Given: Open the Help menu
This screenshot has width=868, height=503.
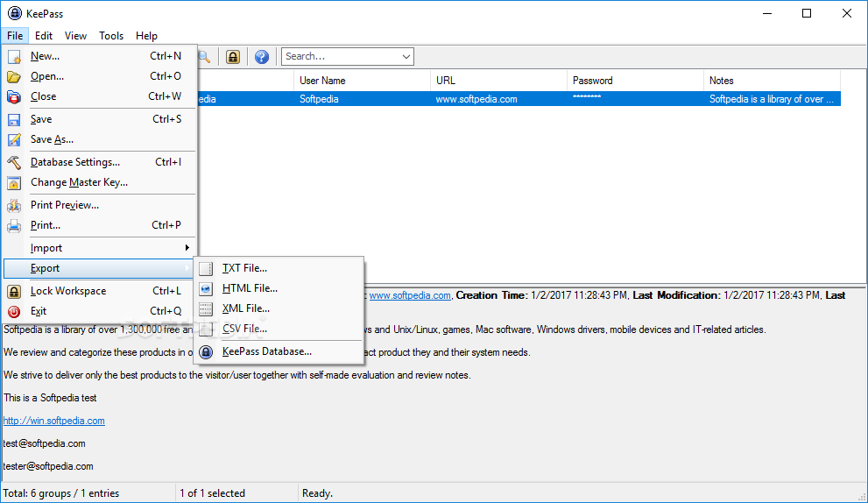Looking at the screenshot, I should (x=146, y=36).
